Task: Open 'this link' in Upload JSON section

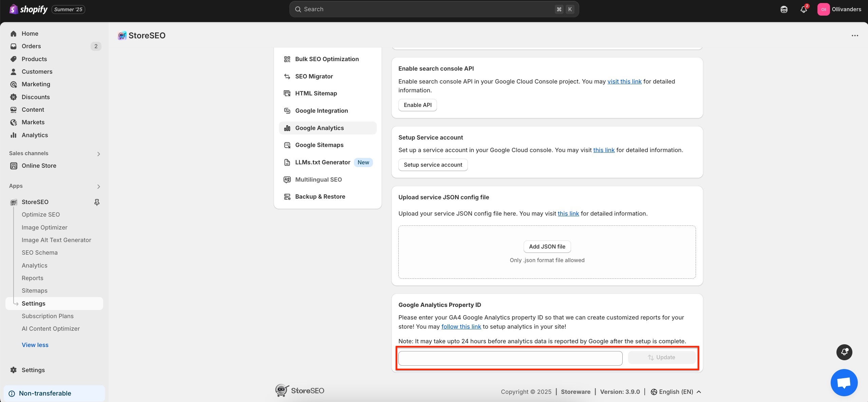Action: click(568, 214)
